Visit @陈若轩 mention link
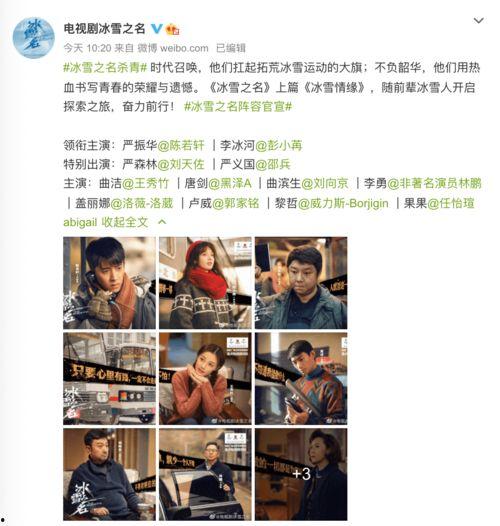The width and height of the screenshot is (500, 526). click(x=181, y=145)
